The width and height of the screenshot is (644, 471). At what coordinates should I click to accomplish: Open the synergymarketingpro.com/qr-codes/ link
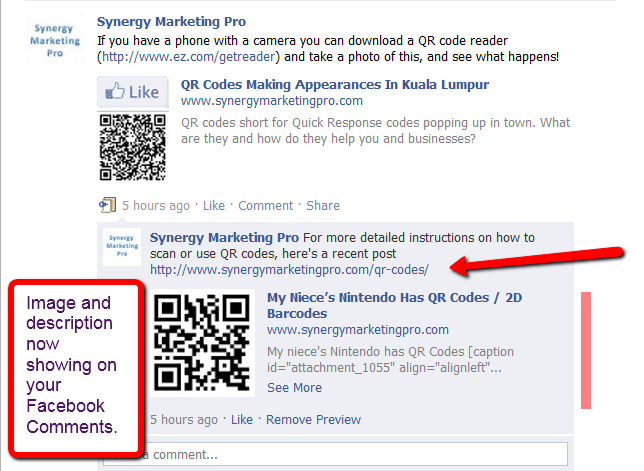coord(289,270)
